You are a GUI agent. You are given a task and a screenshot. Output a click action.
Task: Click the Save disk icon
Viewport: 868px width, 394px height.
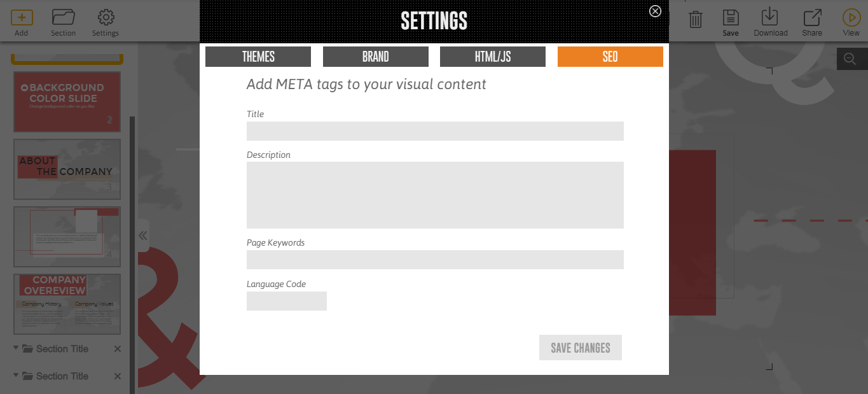731,18
